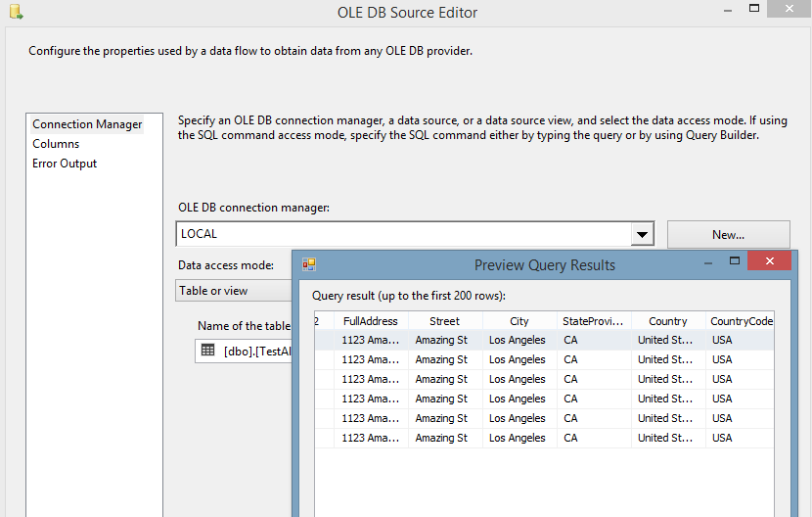Open the Error Output page
Image resolution: width=812 pixels, height=517 pixels.
point(65,164)
